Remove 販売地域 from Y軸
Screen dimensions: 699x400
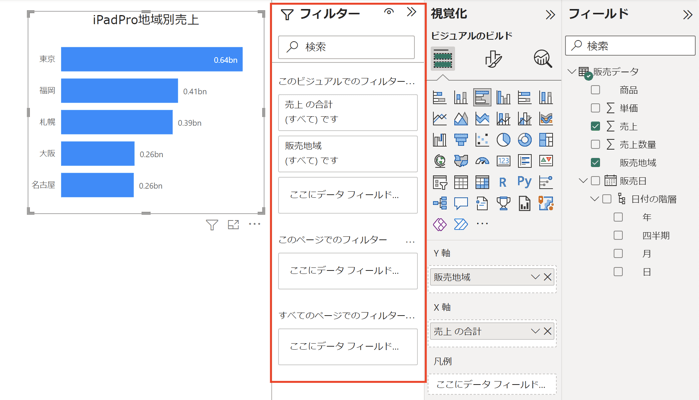click(547, 277)
